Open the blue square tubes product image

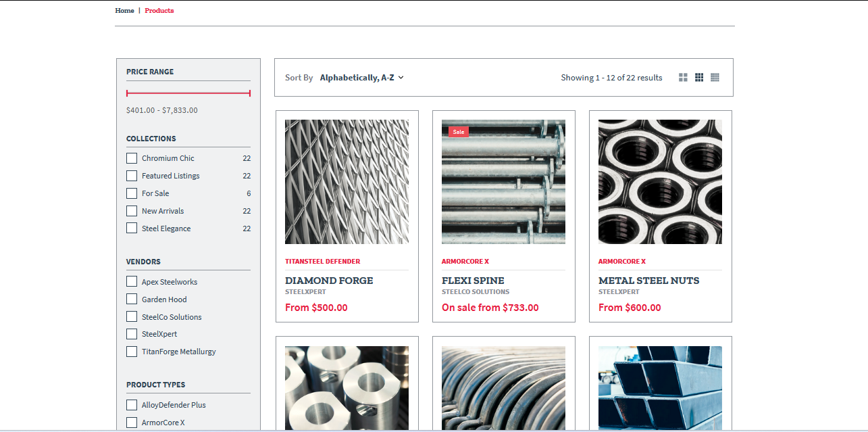(660, 389)
